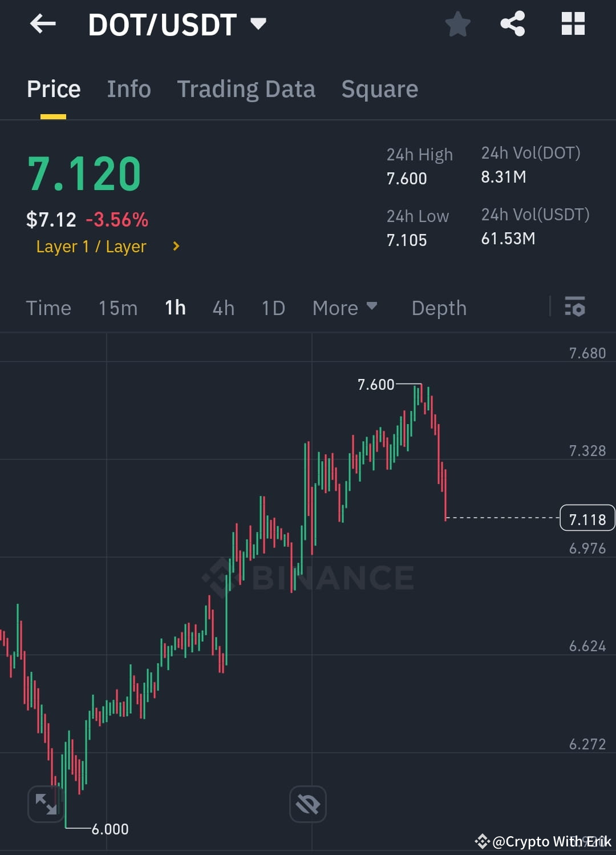Screen dimensions: 616x855
Task: Open the More intervals dropdown
Action: tap(345, 308)
